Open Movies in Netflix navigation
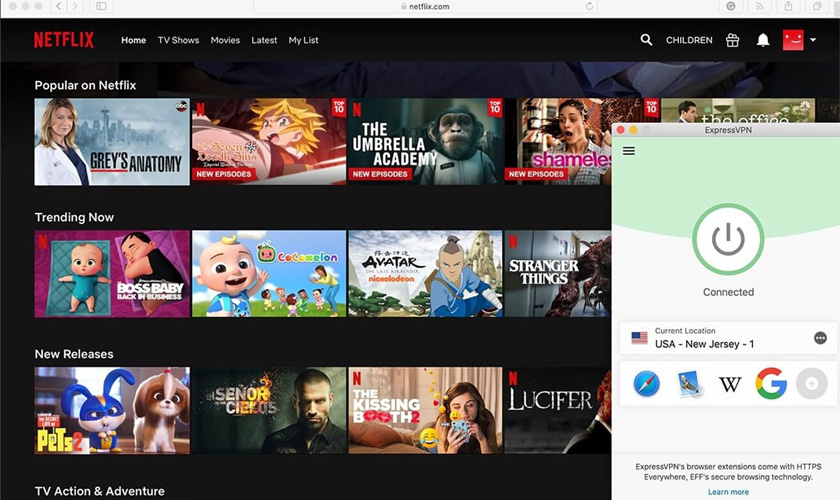Viewport: 840px width, 500px height. click(225, 40)
